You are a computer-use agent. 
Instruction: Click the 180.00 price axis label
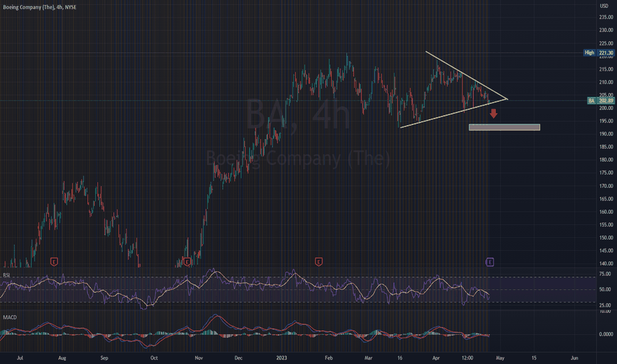tap(606, 159)
